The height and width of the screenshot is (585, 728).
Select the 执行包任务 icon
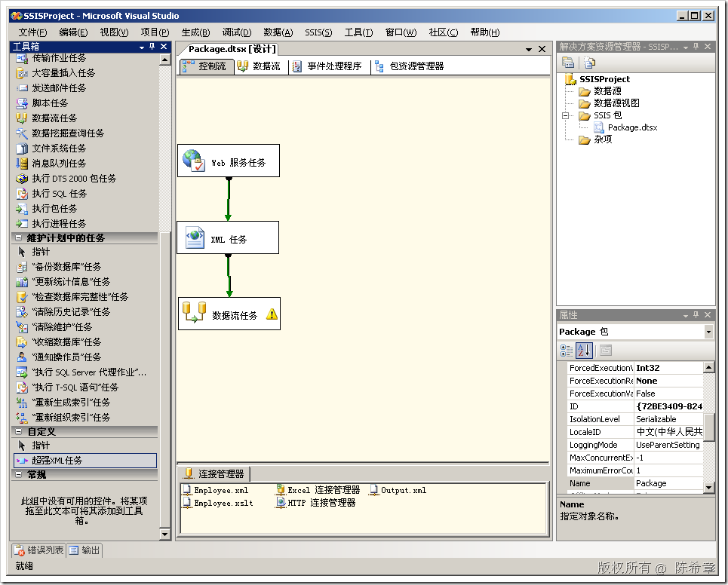(x=22, y=209)
